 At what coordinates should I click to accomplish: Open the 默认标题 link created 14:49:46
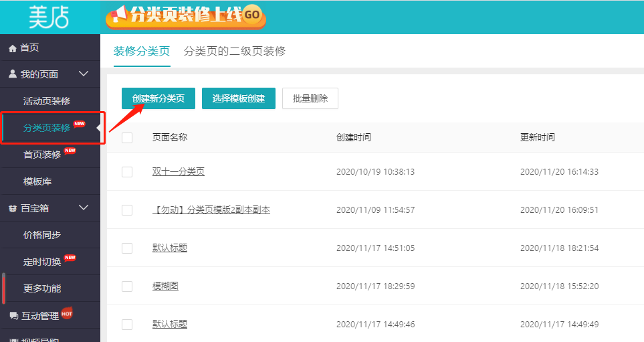tap(170, 325)
